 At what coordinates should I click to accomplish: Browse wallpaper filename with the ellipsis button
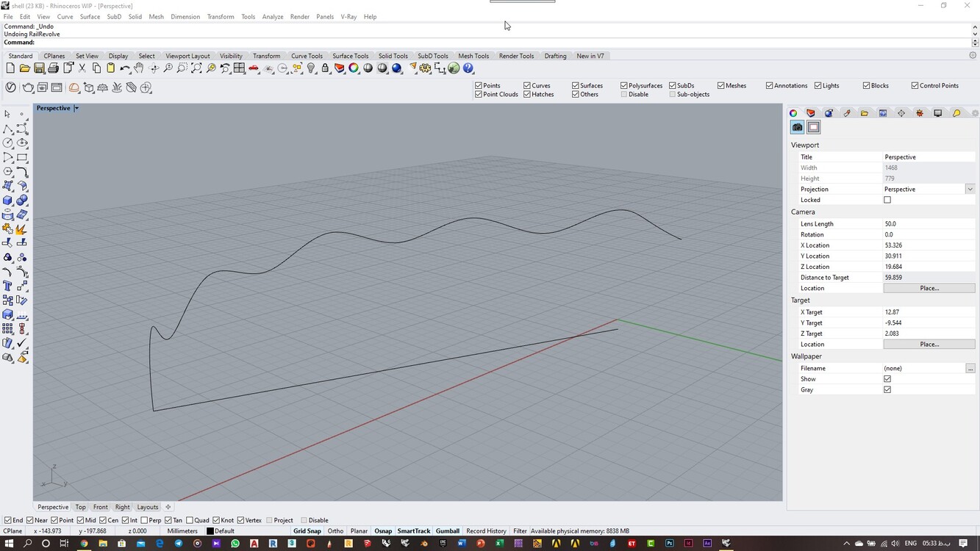970,368
